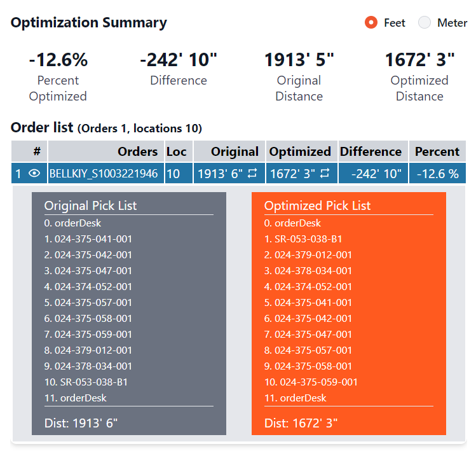The height and width of the screenshot is (451, 476).
Task: Click the Percent column header
Action: 437,151
